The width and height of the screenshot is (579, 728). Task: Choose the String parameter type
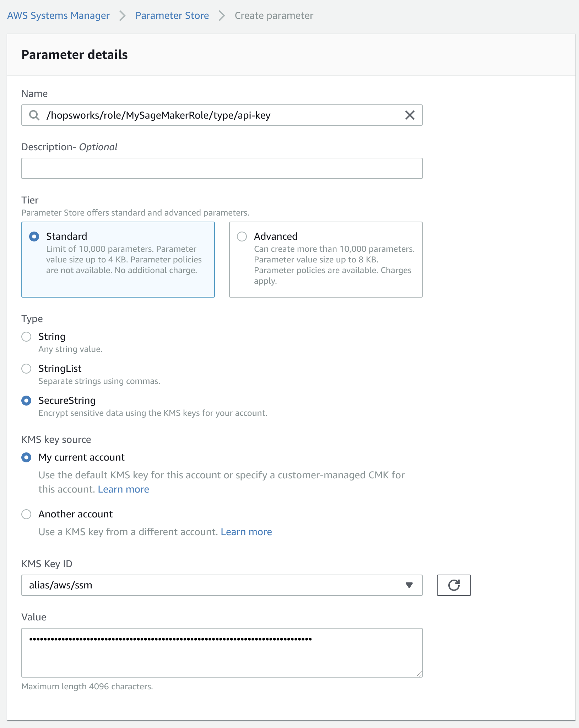tap(26, 337)
